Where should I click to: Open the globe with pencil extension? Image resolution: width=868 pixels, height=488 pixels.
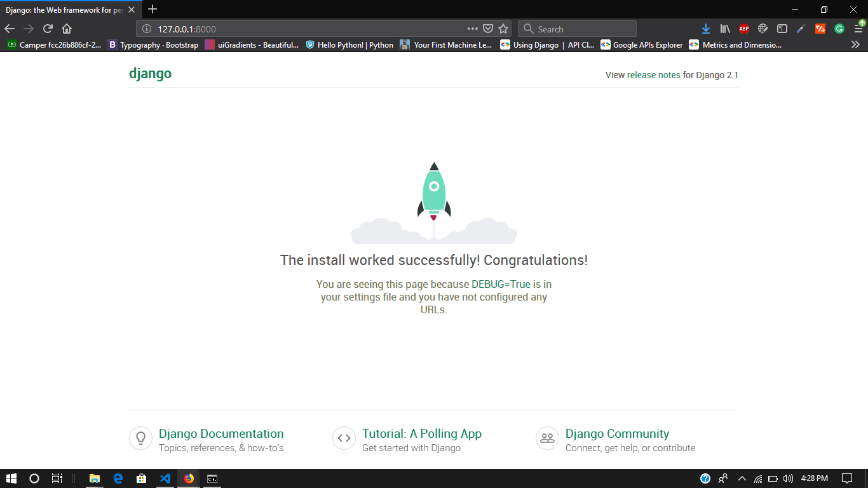coord(763,29)
